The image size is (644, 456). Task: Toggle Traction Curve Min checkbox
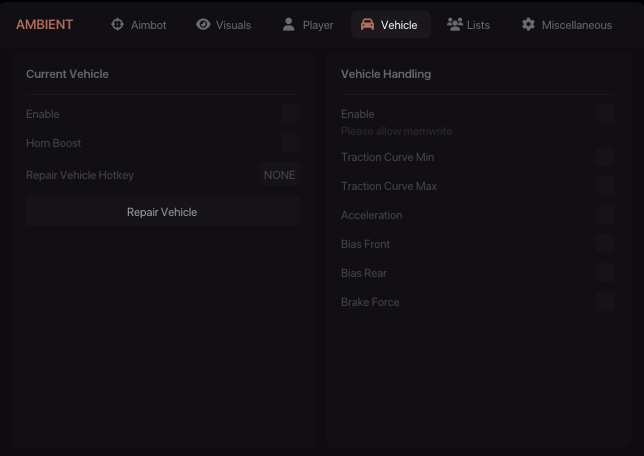(x=605, y=157)
